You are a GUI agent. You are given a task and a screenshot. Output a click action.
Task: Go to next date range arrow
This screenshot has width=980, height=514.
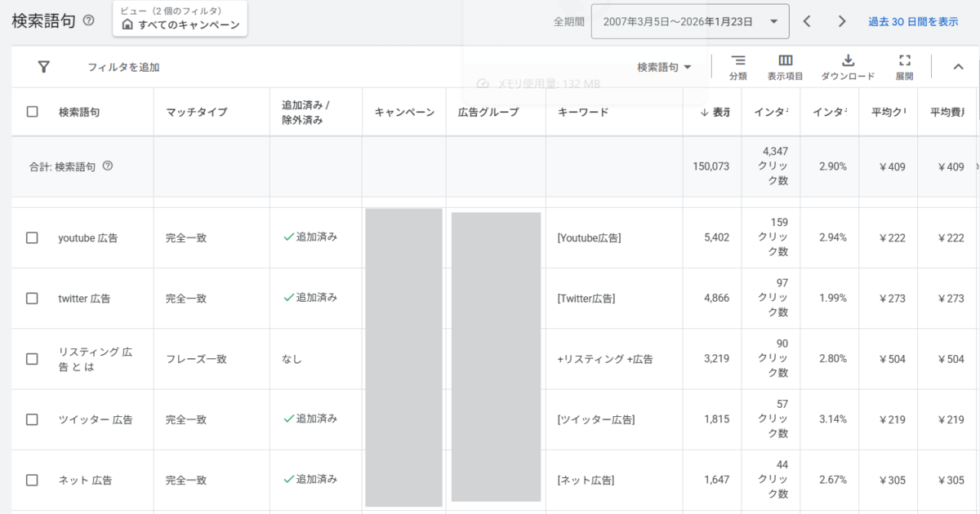(x=842, y=21)
